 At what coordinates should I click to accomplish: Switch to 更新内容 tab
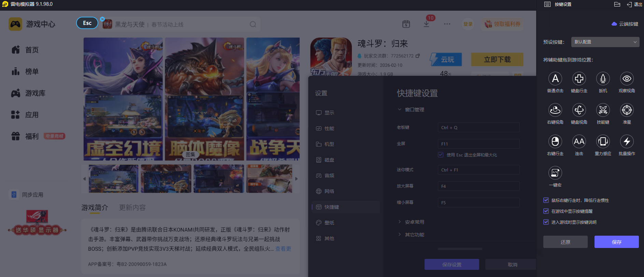[132, 208]
